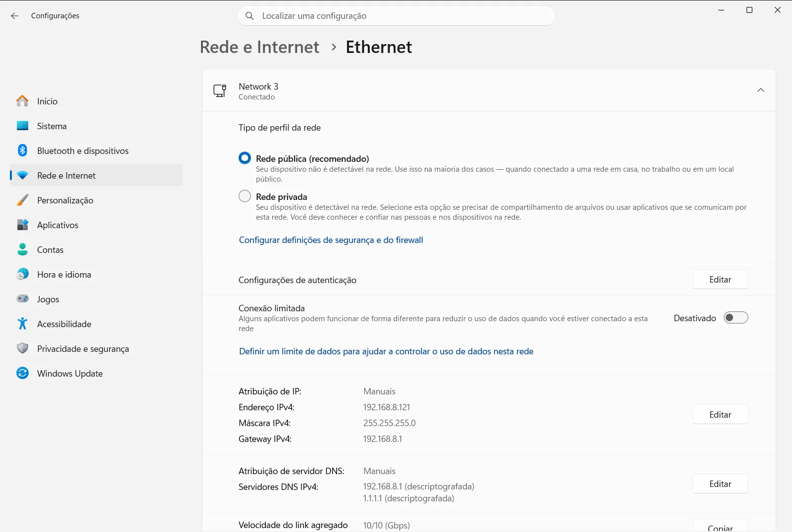Click the Aplicativos icon
Viewport: 792px width, 532px height.
22,225
